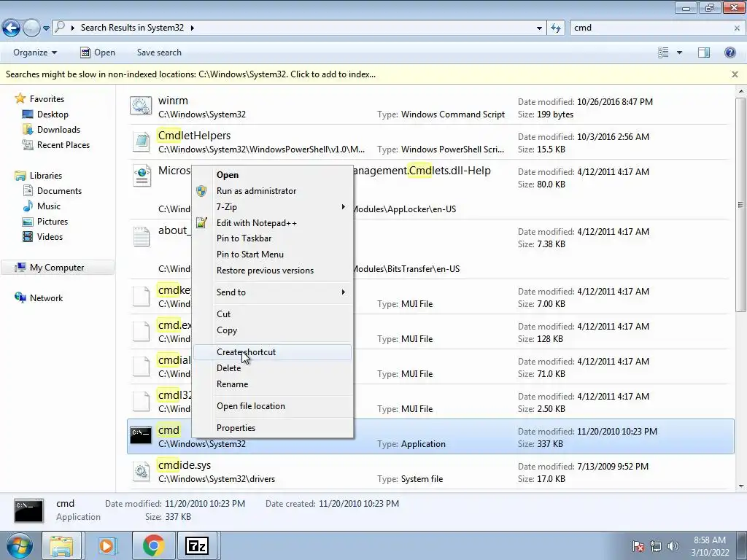Select the CmdletHelpers script icon
Viewport: 747px width, 560px height.
141,141
